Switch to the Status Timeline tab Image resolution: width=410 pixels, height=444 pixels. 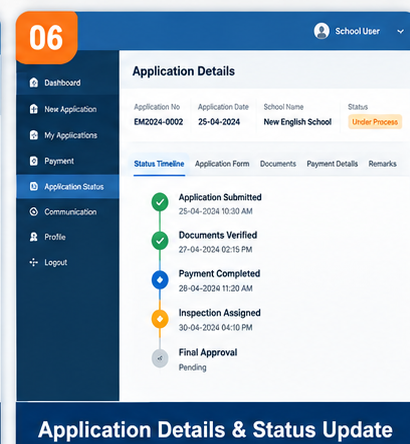159,164
